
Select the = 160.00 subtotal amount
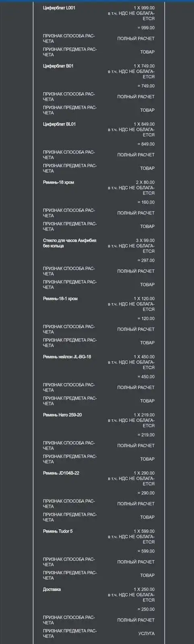click(x=146, y=202)
